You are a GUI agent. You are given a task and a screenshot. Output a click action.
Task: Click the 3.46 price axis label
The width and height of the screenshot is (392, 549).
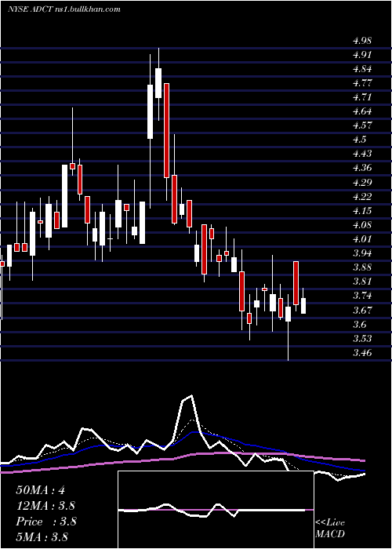click(361, 353)
